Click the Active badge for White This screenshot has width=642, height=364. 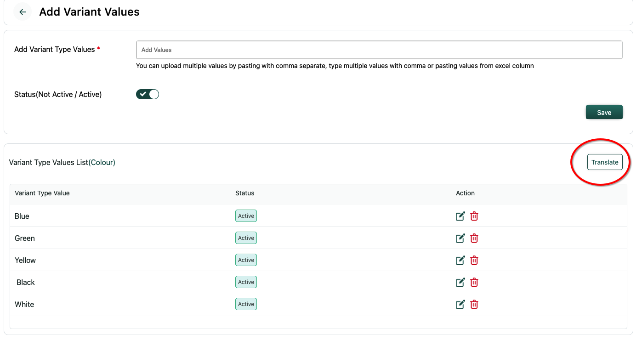click(246, 304)
